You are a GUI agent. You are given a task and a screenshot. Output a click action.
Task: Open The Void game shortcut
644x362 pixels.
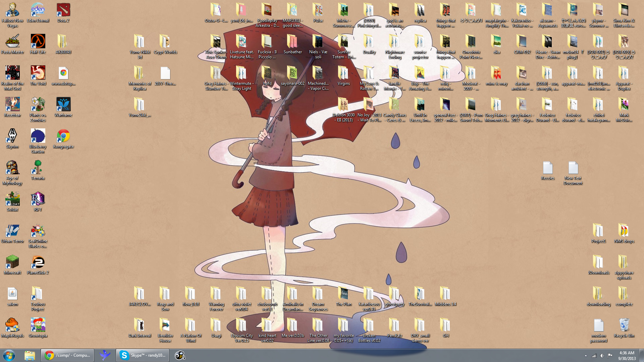(x=38, y=76)
